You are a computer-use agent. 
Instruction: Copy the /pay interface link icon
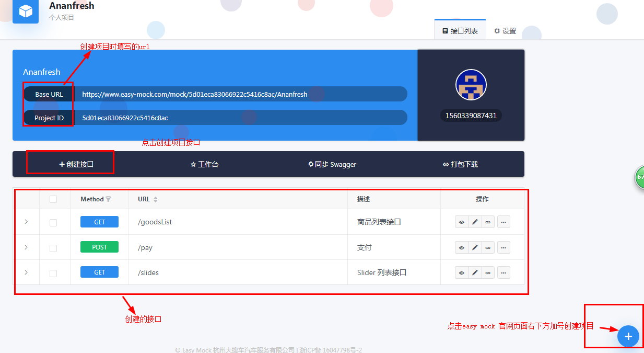(488, 247)
